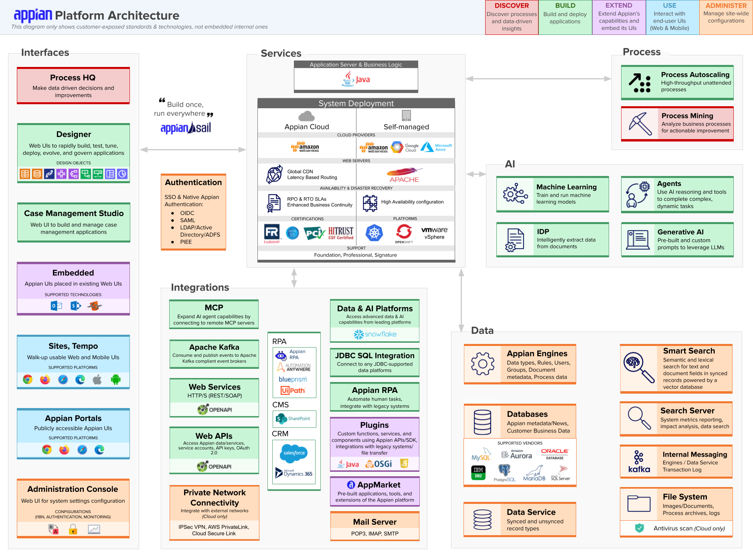Click the Smart Search brain magnifier icon
The image size is (753, 560).
(x=639, y=368)
